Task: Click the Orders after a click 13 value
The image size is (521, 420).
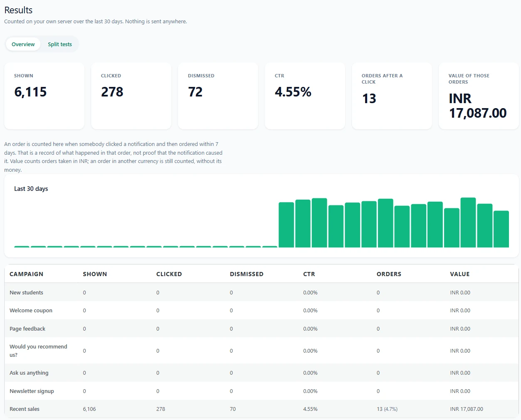Action: tap(369, 99)
